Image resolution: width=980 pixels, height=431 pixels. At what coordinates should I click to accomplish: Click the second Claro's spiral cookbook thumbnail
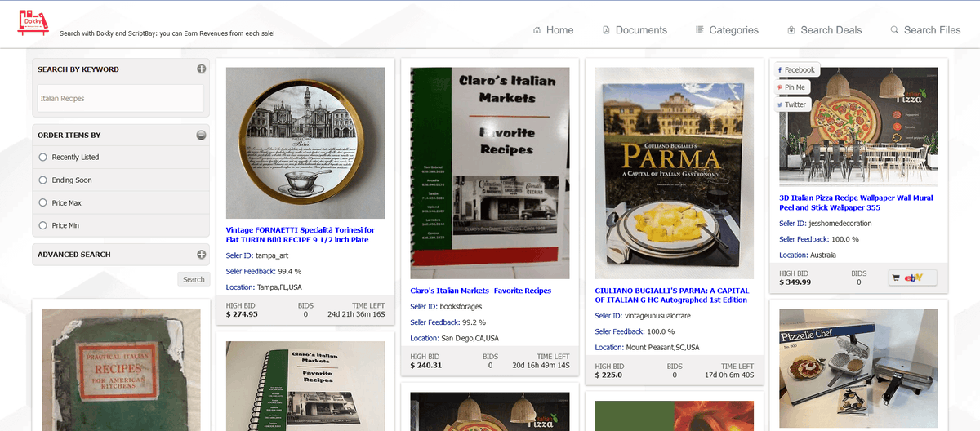point(305,386)
